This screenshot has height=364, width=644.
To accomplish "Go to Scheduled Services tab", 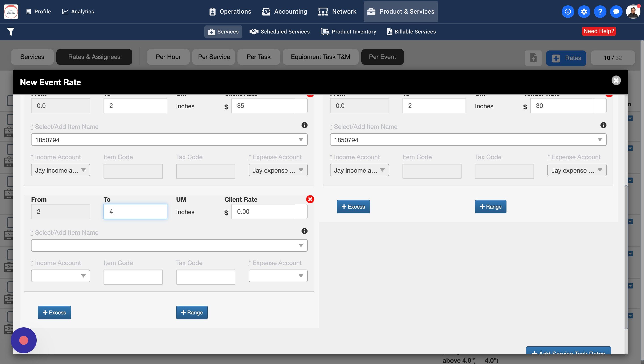I will coord(280,32).
